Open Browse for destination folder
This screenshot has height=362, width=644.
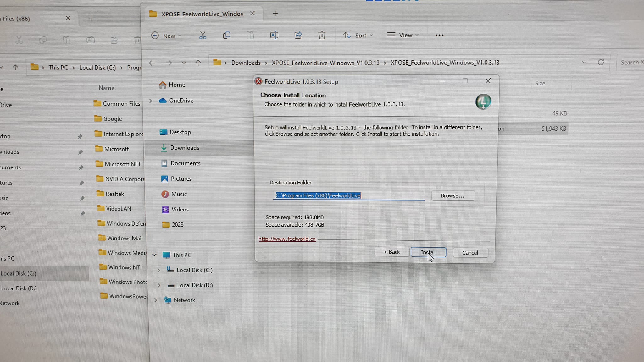pyautogui.click(x=453, y=195)
